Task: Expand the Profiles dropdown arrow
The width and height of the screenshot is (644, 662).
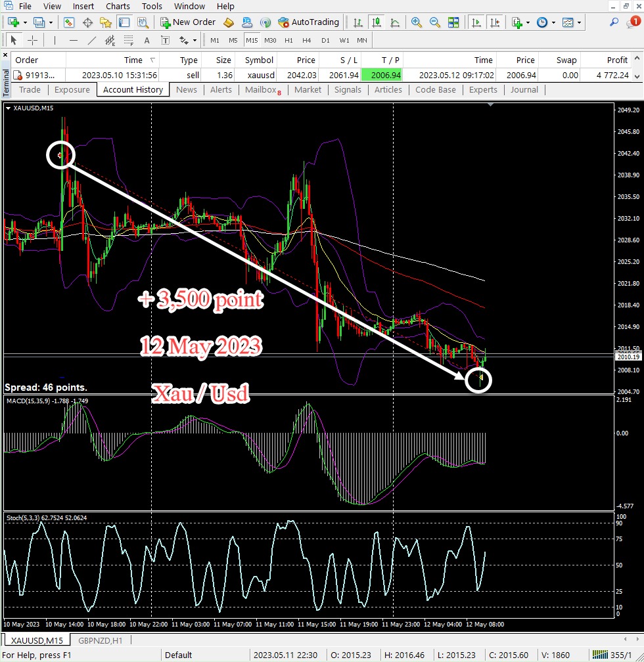Action: pos(51,22)
